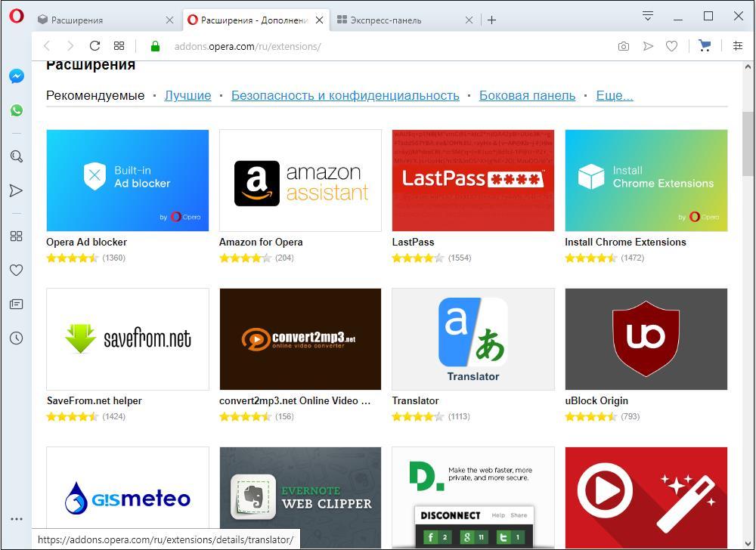
Task: Click the sidebar search icon
Action: [x=16, y=156]
